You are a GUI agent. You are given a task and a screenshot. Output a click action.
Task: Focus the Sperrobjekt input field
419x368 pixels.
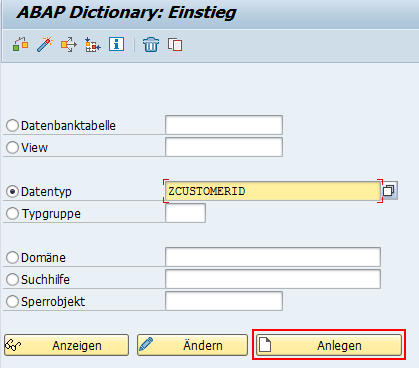click(224, 301)
